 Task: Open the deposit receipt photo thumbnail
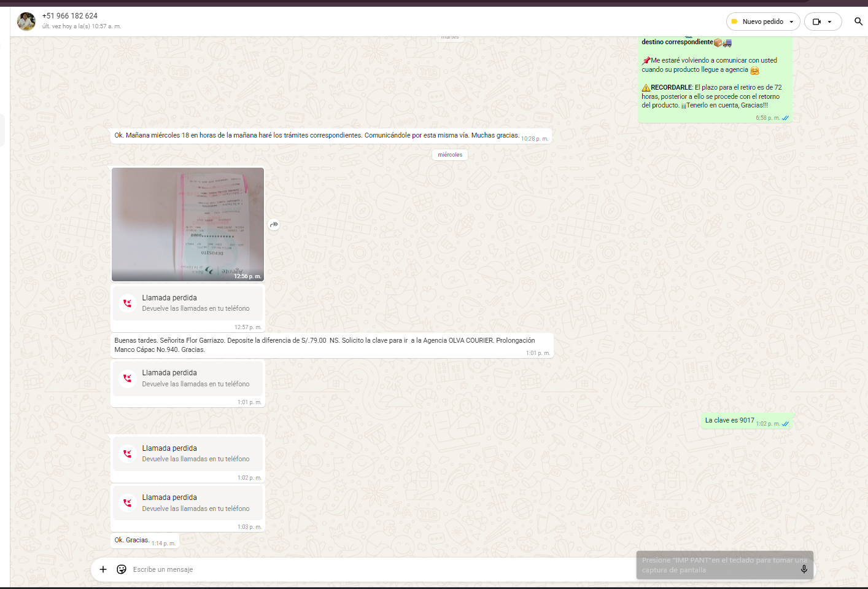(x=188, y=224)
